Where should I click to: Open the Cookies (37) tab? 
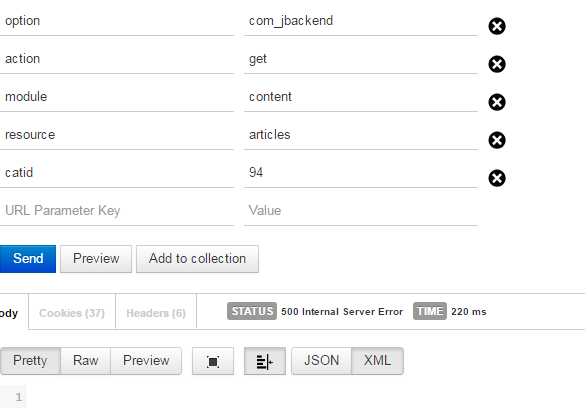(x=72, y=313)
